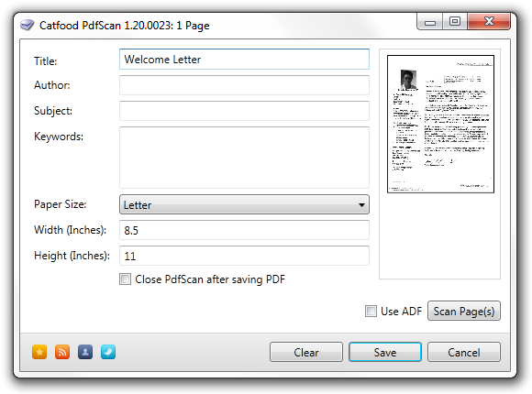
Task: Maximize the PdfScan window
Action: tap(455, 22)
